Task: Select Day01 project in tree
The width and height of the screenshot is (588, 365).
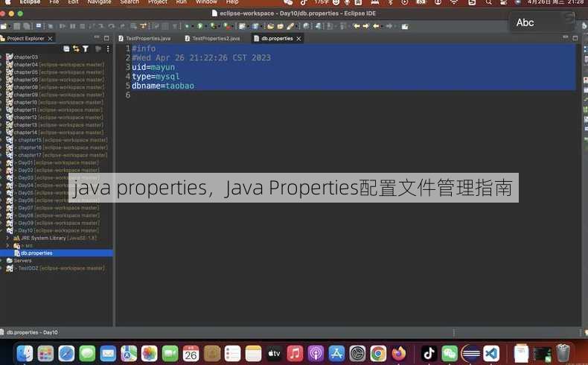Action: click(53, 162)
